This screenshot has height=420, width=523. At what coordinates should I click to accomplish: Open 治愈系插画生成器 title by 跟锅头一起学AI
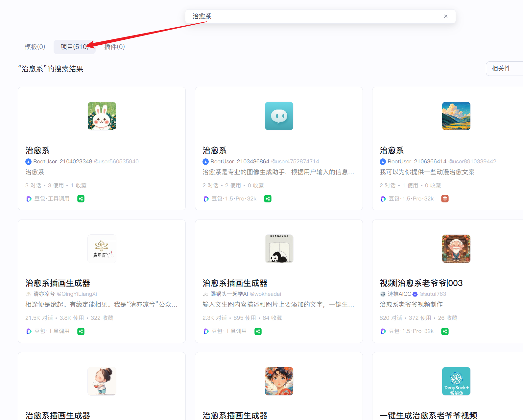(x=235, y=283)
